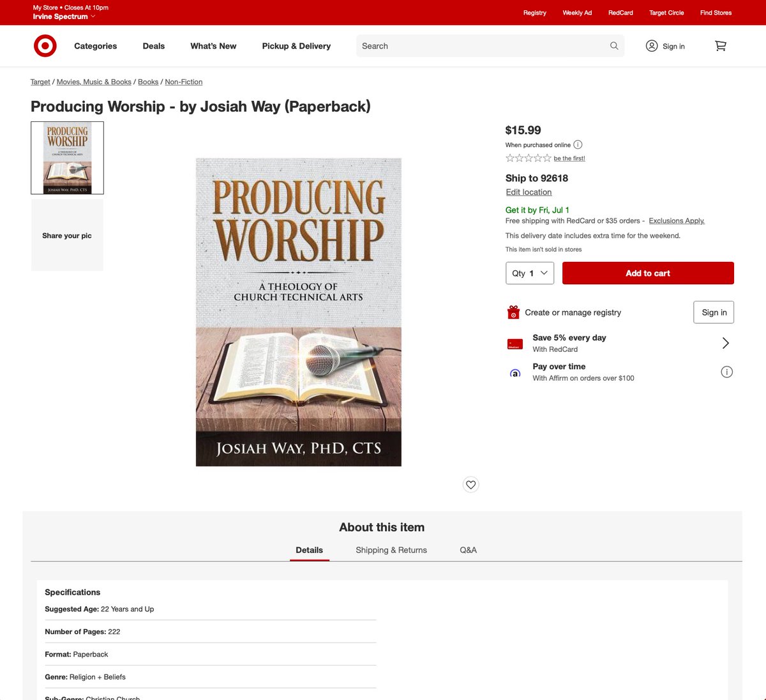Click the star rating icons
Viewport: 766px width, 700px height.
pyautogui.click(x=529, y=158)
